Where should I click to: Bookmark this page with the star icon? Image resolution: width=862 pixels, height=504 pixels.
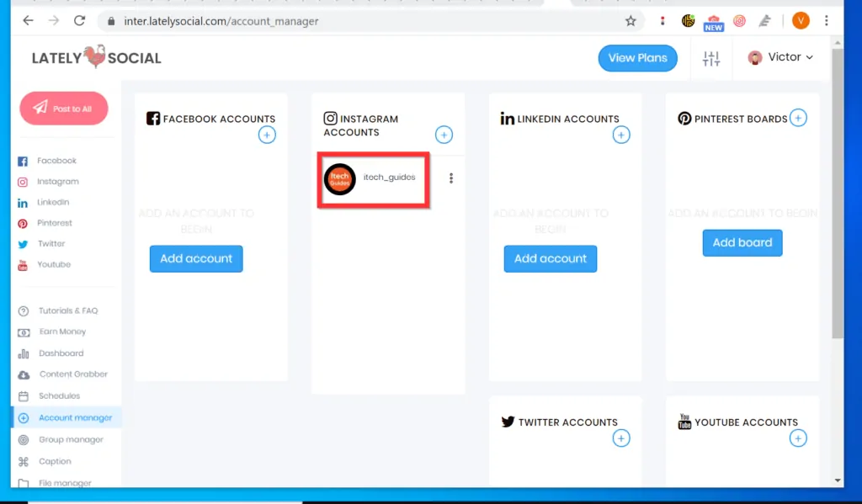pos(631,21)
